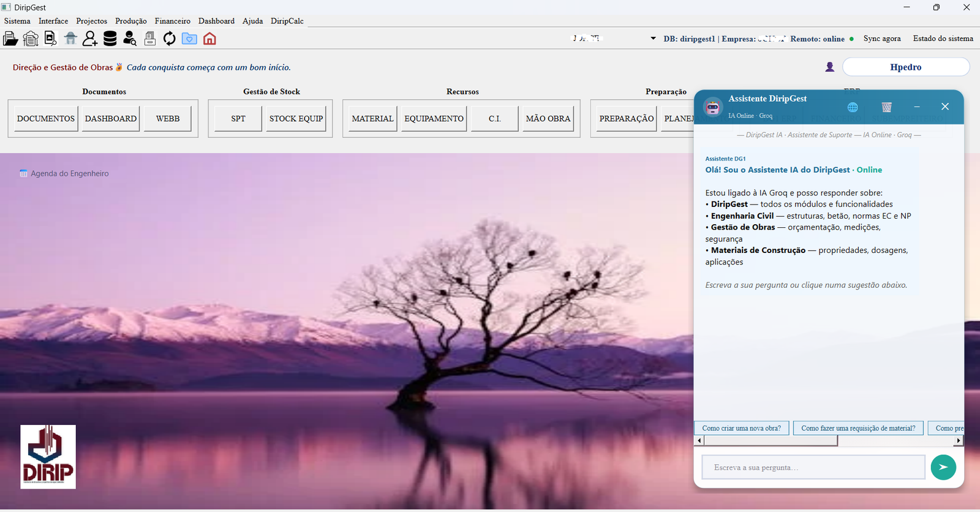Viewport: 980px width, 512px height.
Task: Expand the dropdown arrow beside DB diripgest1
Action: [x=653, y=39]
